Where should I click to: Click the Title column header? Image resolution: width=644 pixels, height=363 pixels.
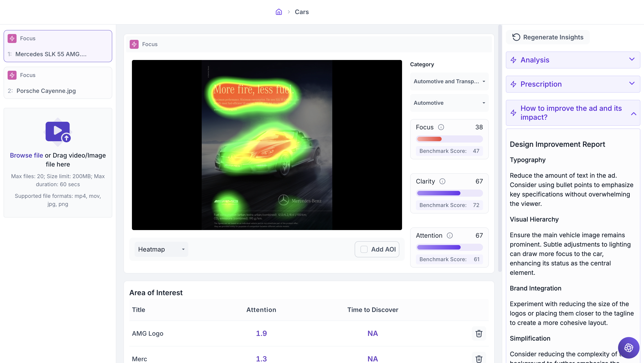pyautogui.click(x=138, y=310)
